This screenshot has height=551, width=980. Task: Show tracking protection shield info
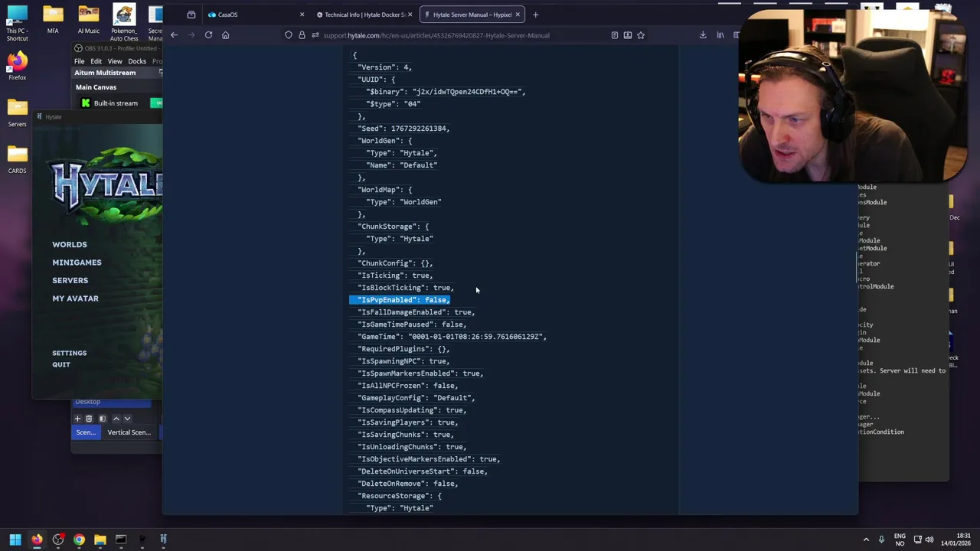(288, 35)
